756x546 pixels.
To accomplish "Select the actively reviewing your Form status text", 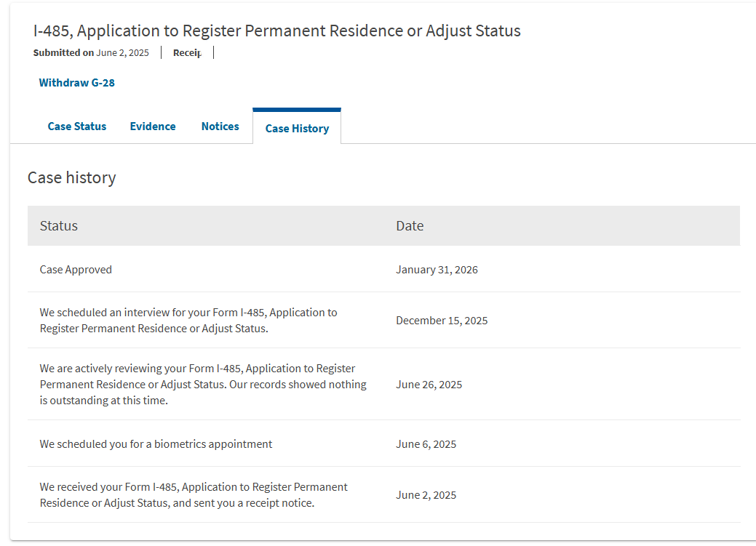I will [203, 385].
